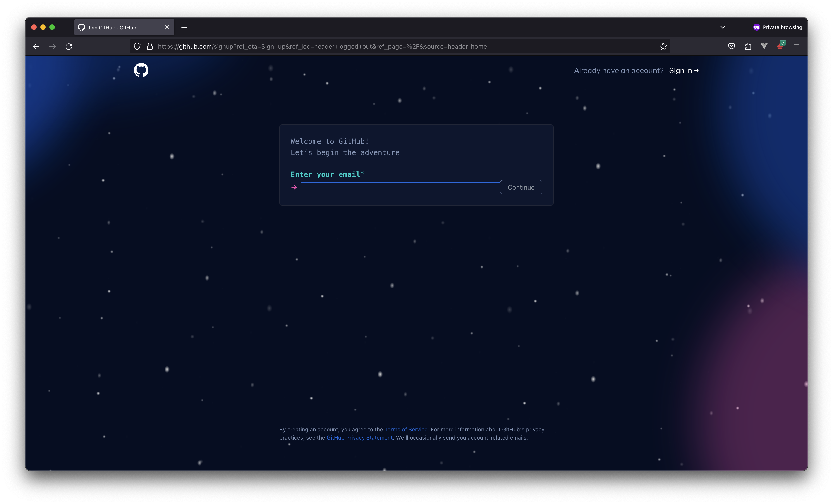
Task: Focus the email input field
Action: point(400,187)
